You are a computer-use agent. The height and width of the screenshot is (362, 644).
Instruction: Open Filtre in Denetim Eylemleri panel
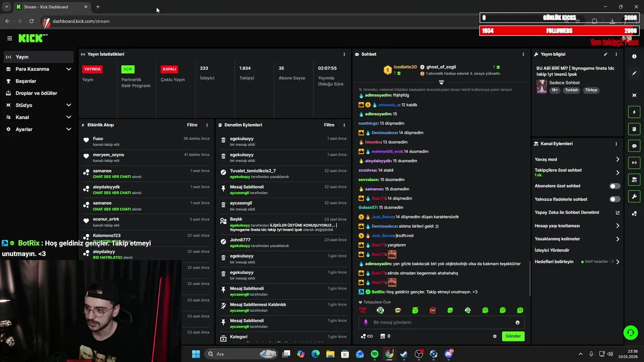coord(329,125)
